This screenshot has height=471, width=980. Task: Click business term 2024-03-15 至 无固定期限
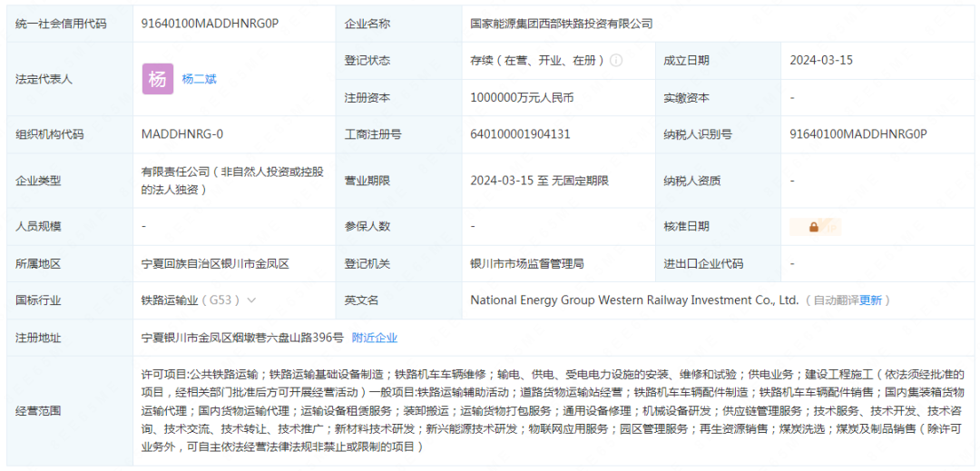click(539, 182)
